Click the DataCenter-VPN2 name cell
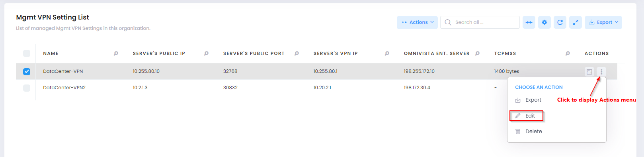 (x=64, y=88)
